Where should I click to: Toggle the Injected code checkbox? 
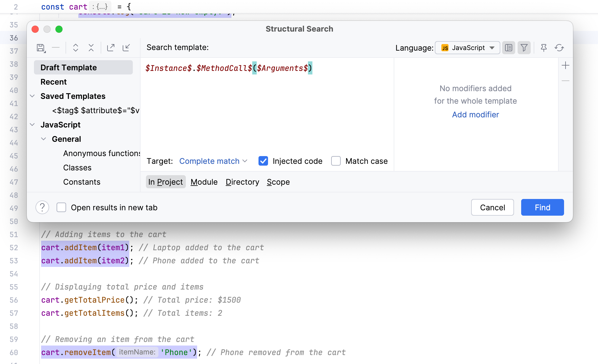tap(264, 161)
